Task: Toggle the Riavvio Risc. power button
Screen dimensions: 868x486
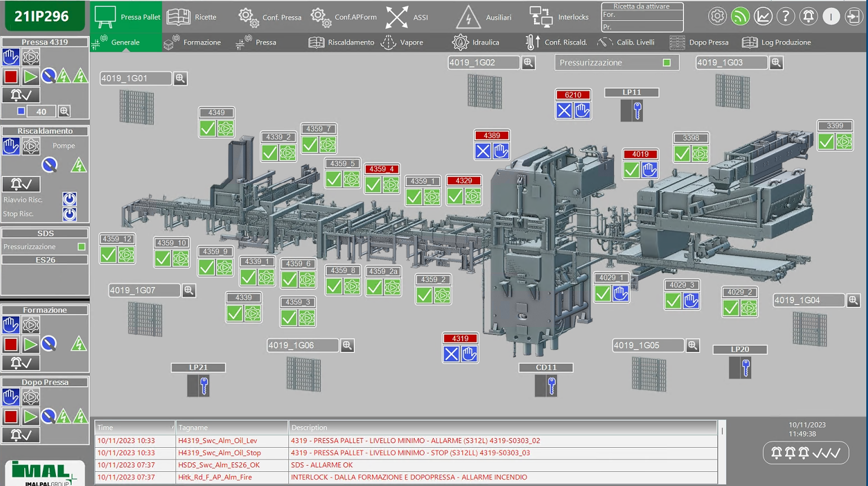Action: pos(69,199)
